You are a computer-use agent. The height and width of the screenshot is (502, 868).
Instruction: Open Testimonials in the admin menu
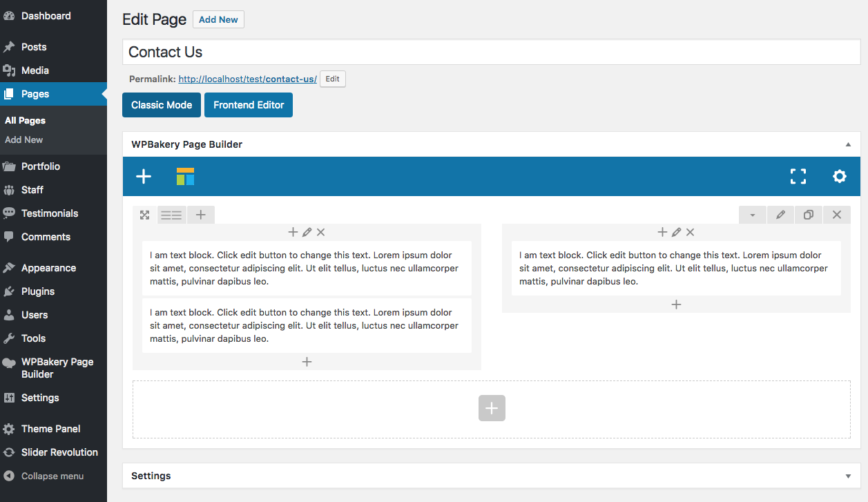(53, 213)
